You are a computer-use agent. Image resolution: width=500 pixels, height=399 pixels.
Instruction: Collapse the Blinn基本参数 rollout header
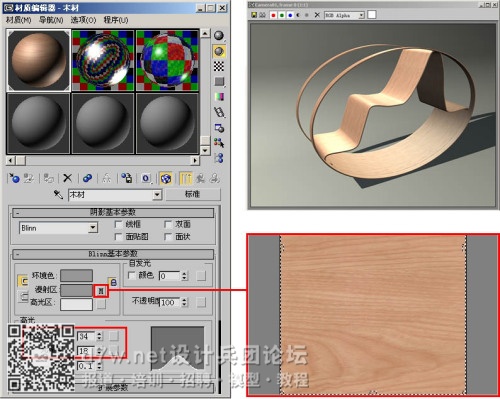click(x=113, y=254)
